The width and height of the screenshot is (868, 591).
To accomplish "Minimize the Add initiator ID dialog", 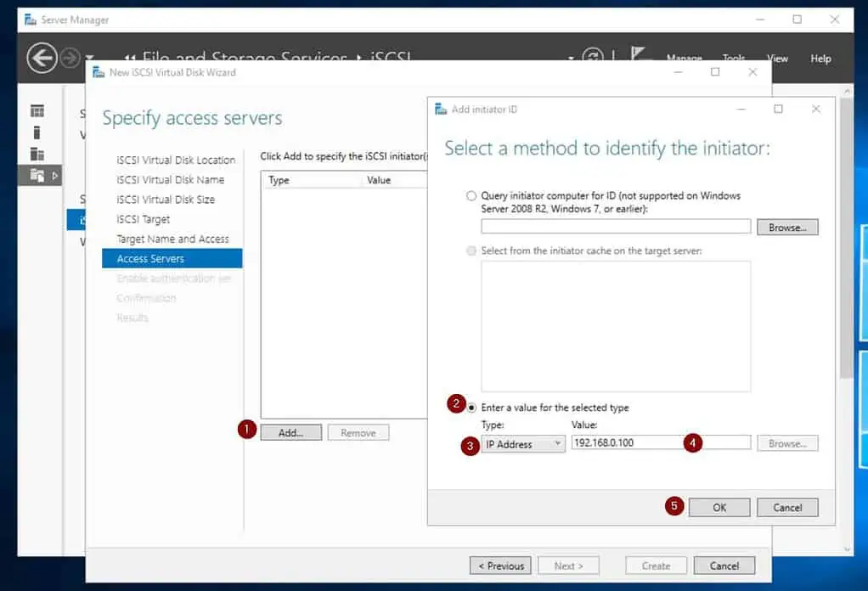I will point(741,109).
